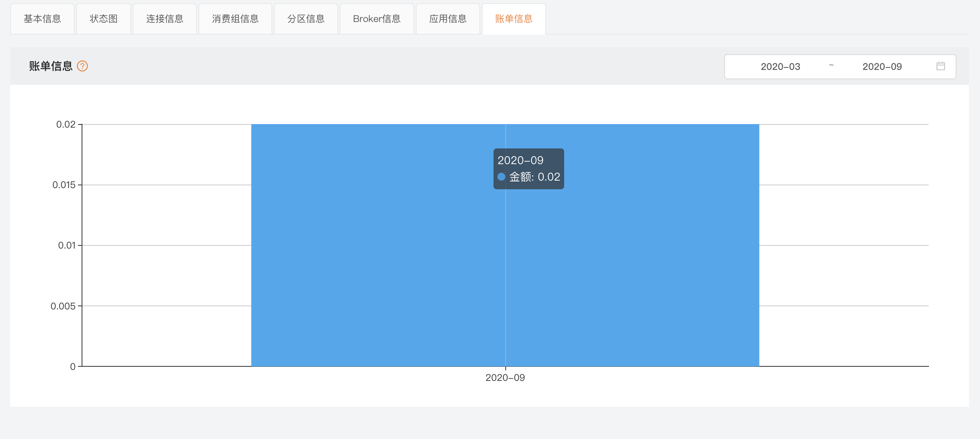
Task: Switch to the 状态图 tab
Action: coord(104,19)
